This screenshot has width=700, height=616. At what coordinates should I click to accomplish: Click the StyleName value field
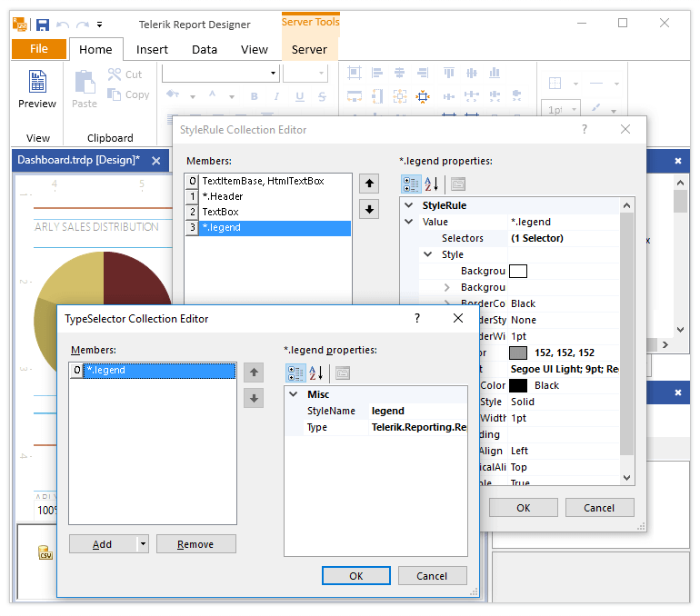pyautogui.click(x=417, y=411)
